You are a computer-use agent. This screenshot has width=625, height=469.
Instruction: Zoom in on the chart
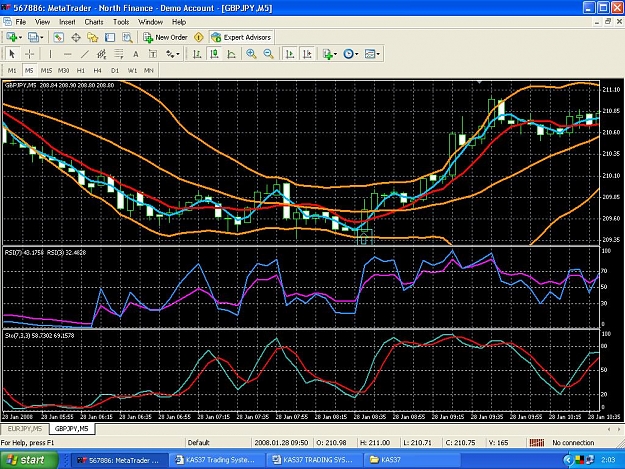pos(251,54)
